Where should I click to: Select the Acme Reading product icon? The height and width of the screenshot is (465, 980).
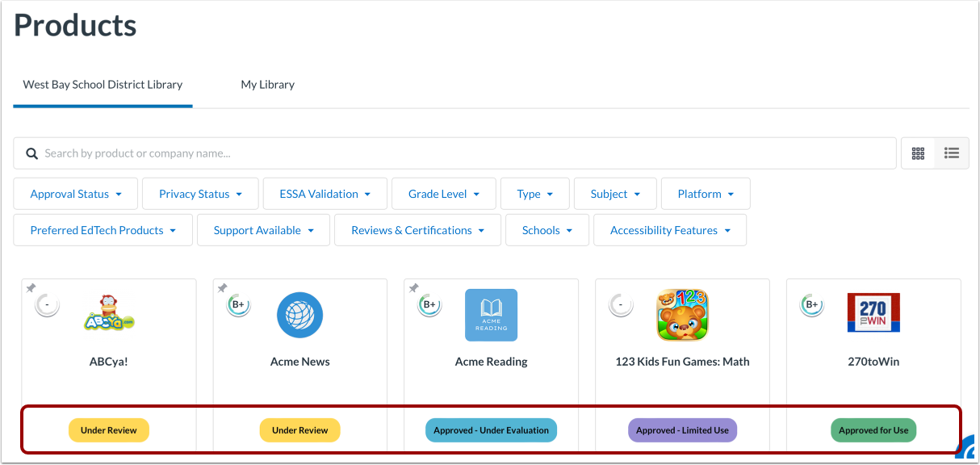(x=491, y=315)
